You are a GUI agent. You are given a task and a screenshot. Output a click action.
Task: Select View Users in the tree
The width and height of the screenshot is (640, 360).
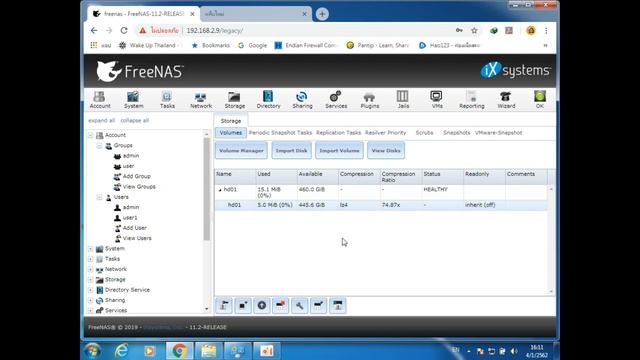137,238
